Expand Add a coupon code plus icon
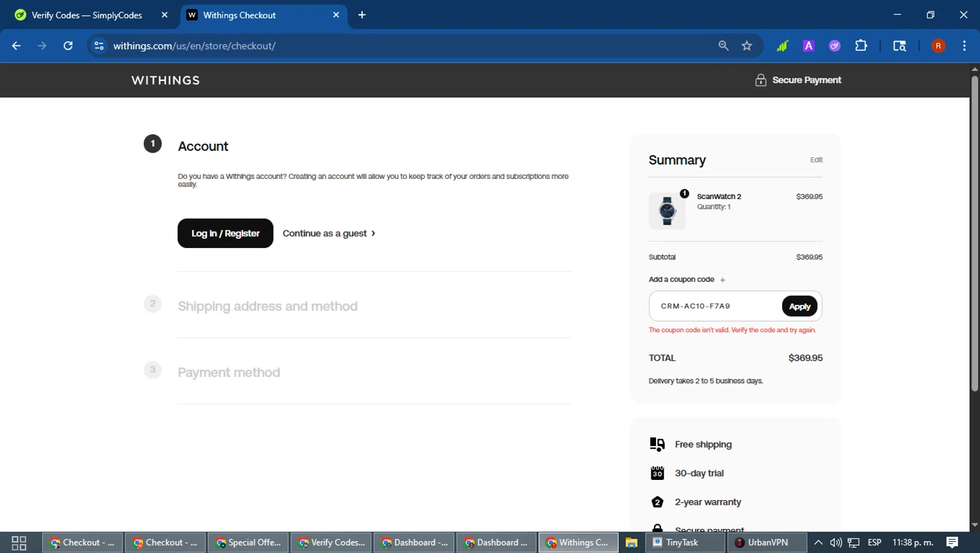 (723, 280)
